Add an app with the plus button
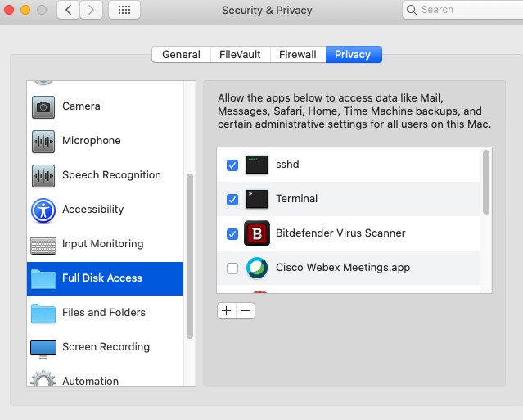 [227, 310]
